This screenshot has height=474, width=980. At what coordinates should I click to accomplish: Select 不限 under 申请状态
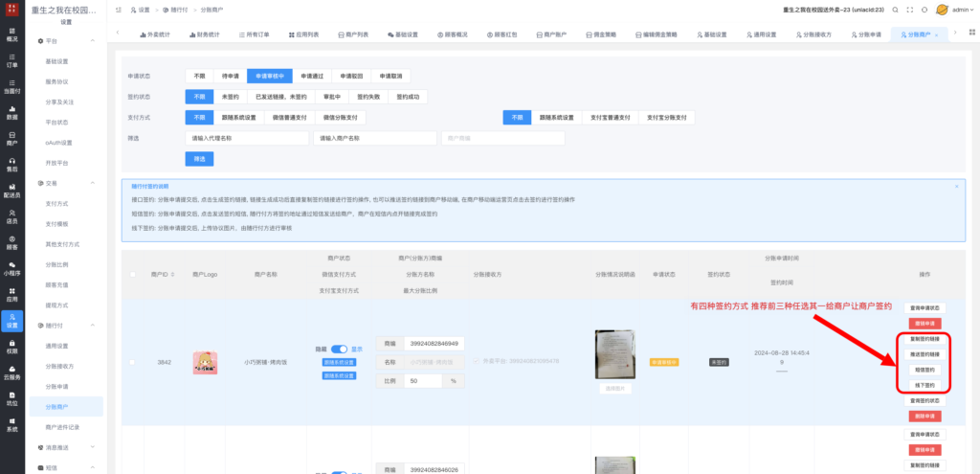(x=199, y=76)
